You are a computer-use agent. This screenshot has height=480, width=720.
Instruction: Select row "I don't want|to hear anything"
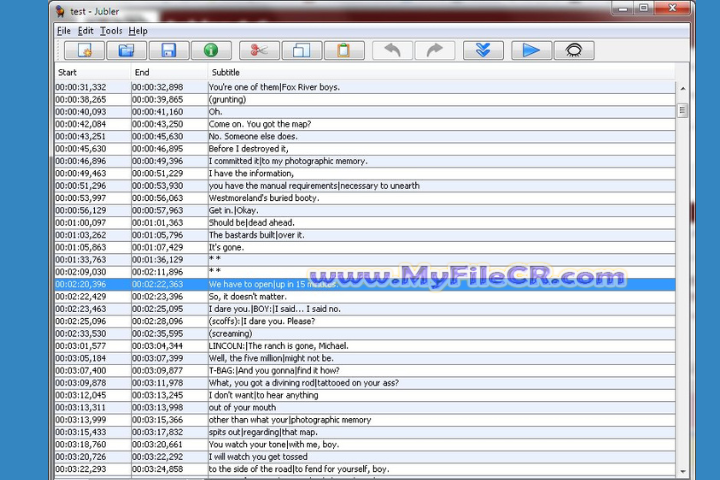pyautogui.click(x=365, y=395)
